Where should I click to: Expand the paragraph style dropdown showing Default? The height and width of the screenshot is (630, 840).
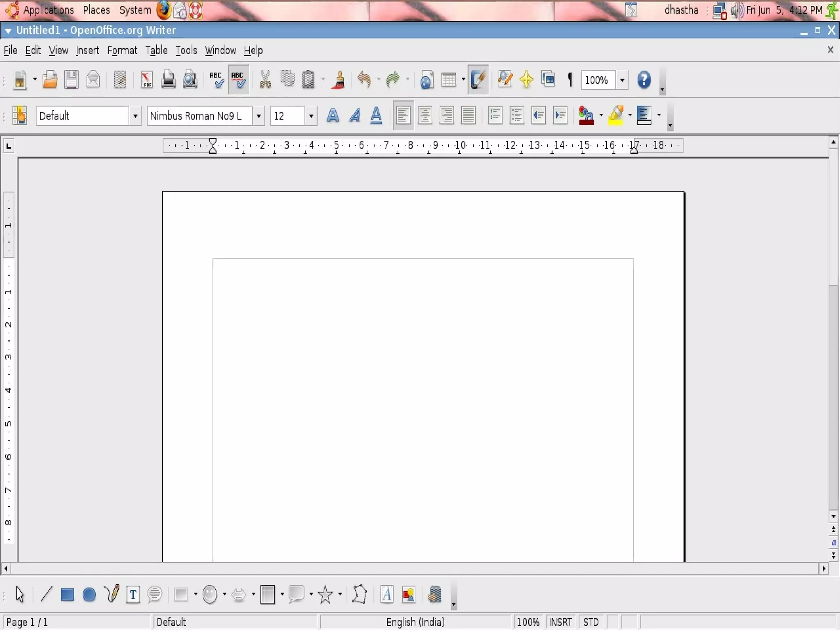pyautogui.click(x=135, y=116)
